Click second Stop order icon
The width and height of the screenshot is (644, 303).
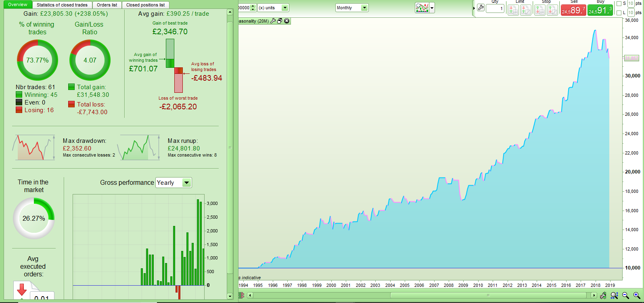[552, 10]
